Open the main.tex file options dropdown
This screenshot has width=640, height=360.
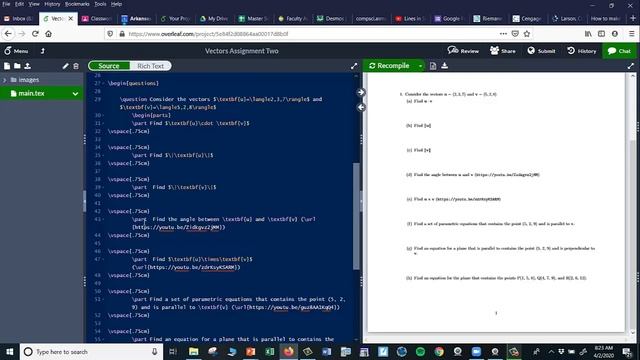point(75,93)
